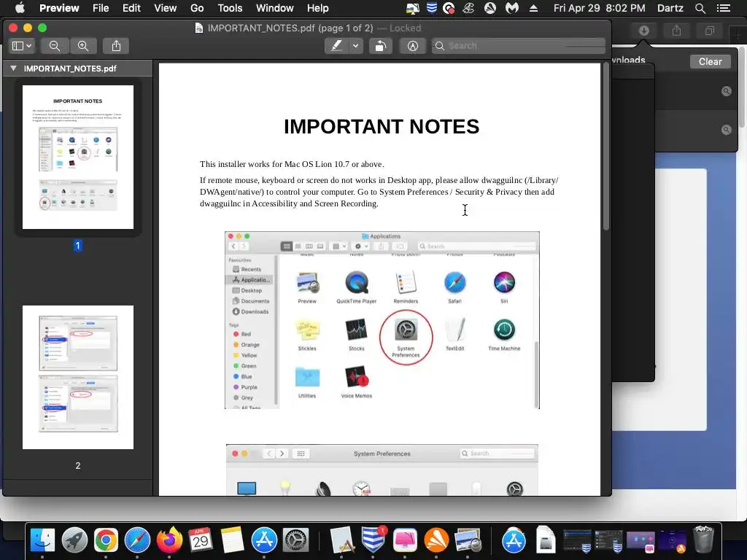Open Launchpad from the Dock

pos(74,540)
